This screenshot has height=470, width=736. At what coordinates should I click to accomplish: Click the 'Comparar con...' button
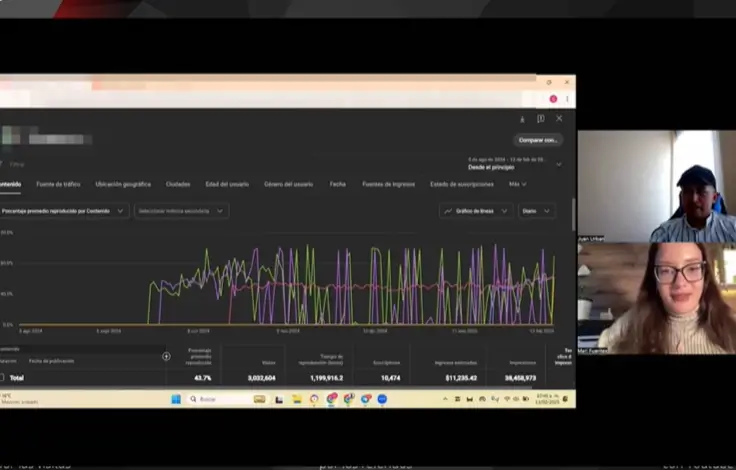point(538,140)
